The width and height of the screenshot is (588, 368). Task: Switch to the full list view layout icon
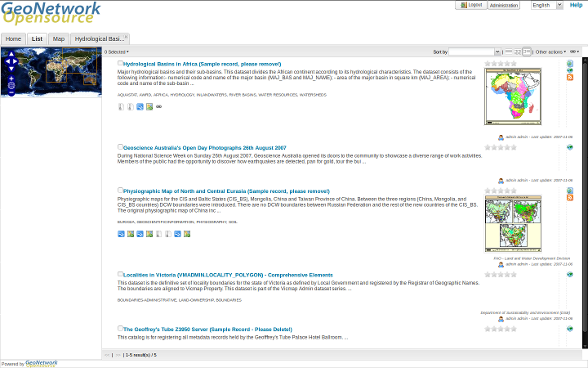[527, 52]
